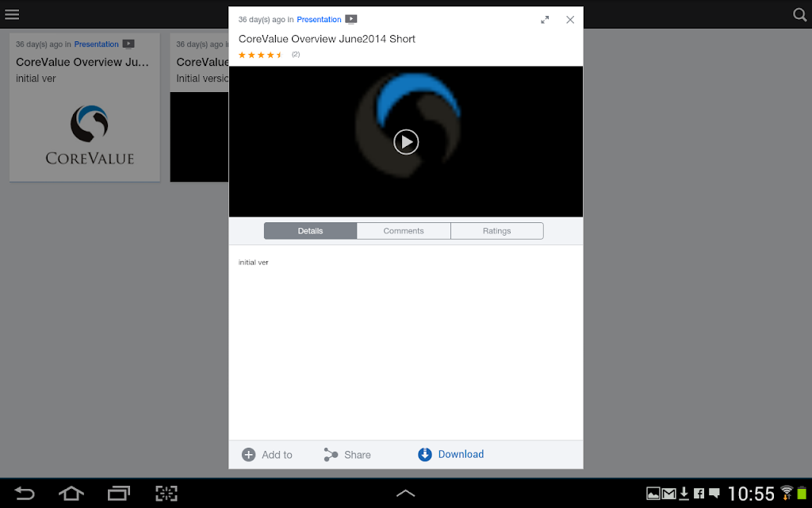The width and height of the screenshot is (812, 508).
Task: Click the Download text link
Action: [461, 454]
